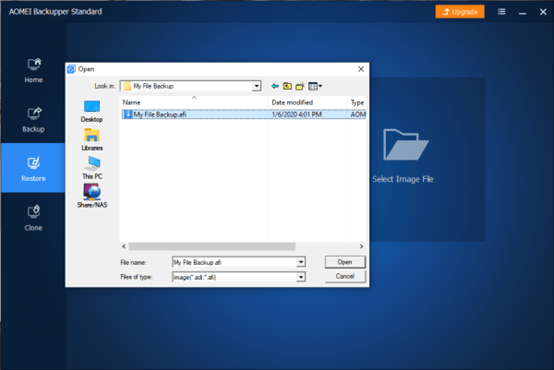The width and height of the screenshot is (554, 370).
Task: Expand the Look in folder dropdown
Action: [x=257, y=86]
